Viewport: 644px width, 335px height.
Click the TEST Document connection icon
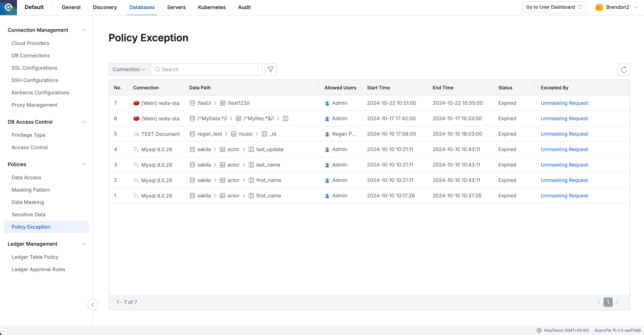point(136,134)
